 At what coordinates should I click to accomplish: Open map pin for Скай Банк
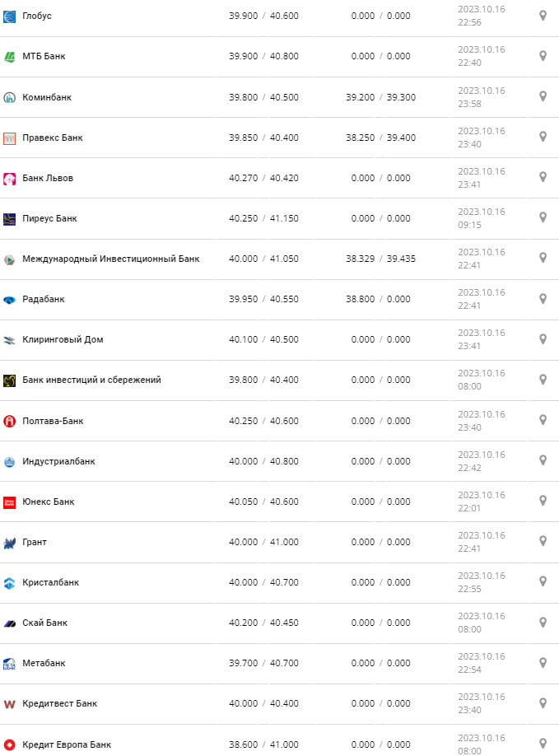(543, 622)
